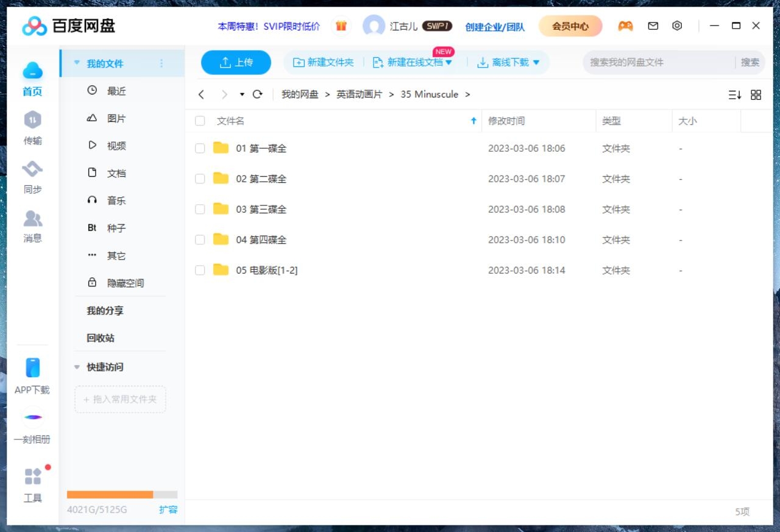The height and width of the screenshot is (532, 780).
Task: Click the mail envelope notification icon
Action: tap(653, 26)
